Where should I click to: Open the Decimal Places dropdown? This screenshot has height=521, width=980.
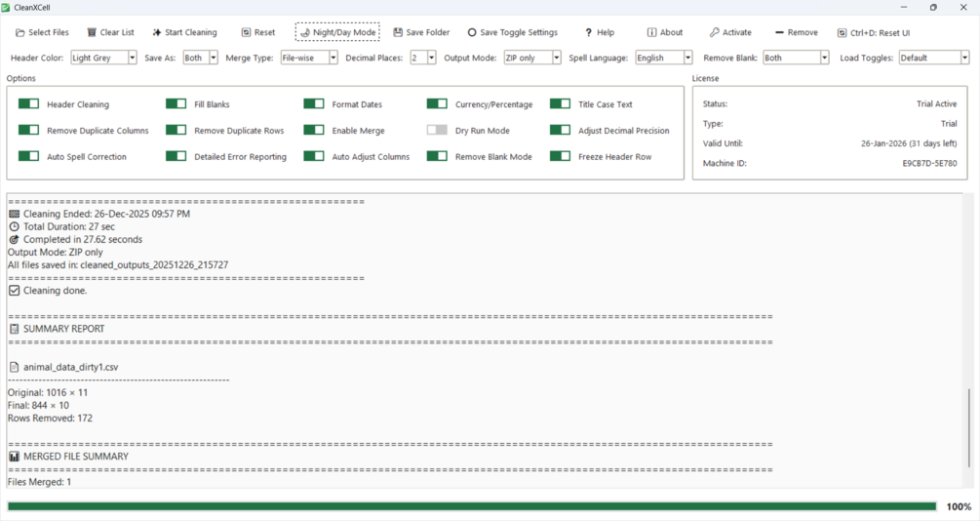point(423,58)
